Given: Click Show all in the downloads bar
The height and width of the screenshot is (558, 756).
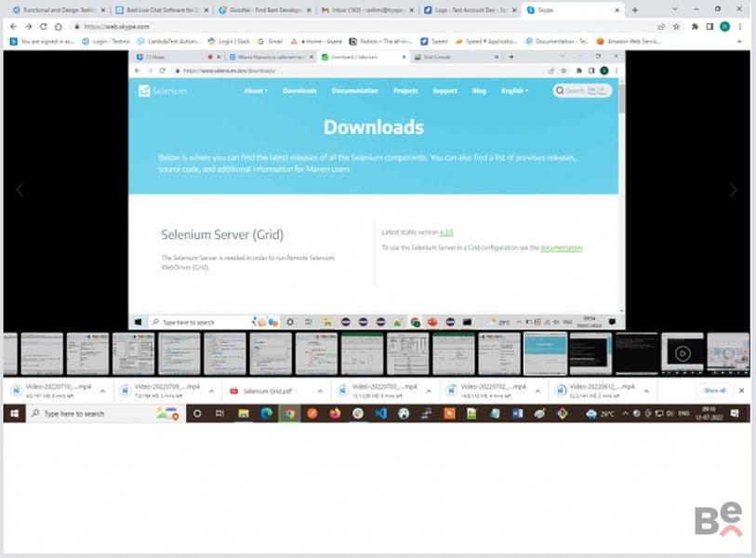Looking at the screenshot, I should (714, 391).
